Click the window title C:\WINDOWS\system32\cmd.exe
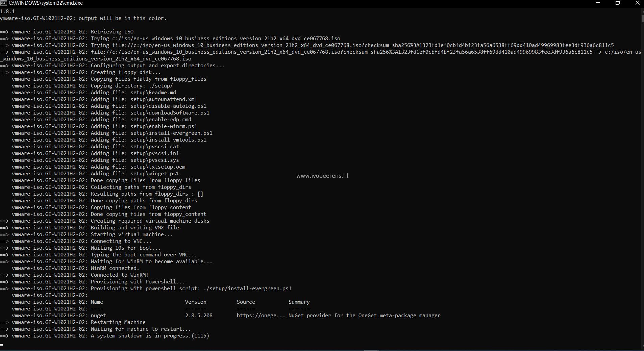 46,3
